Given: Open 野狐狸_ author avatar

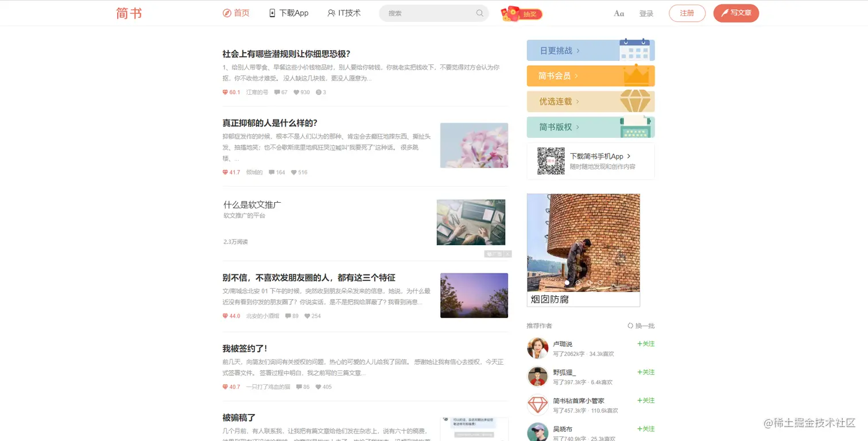Looking at the screenshot, I should 538,377.
